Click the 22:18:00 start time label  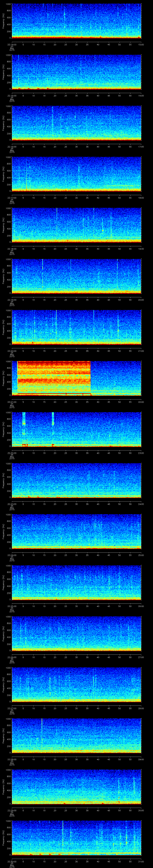(12, 249)
